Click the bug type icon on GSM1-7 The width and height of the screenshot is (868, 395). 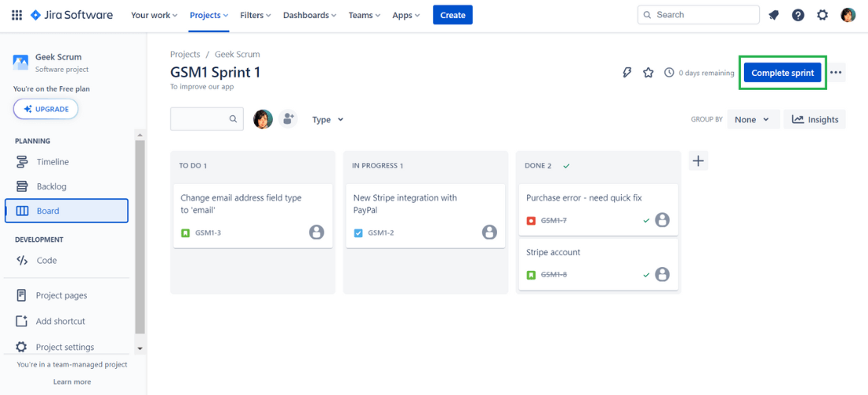[531, 220]
